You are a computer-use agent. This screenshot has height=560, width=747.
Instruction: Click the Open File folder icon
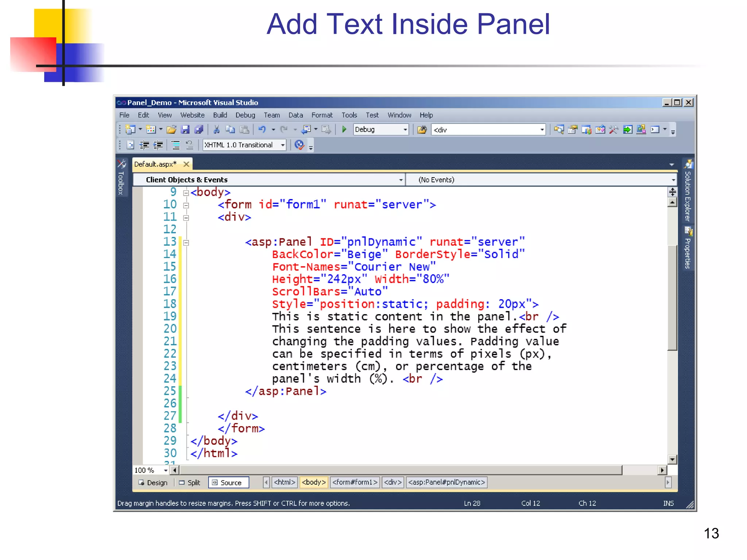171,129
